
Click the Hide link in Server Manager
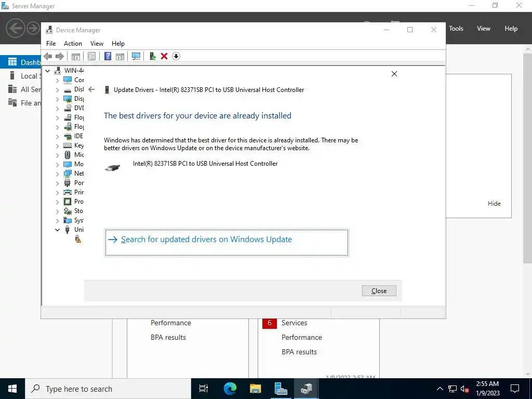494,204
